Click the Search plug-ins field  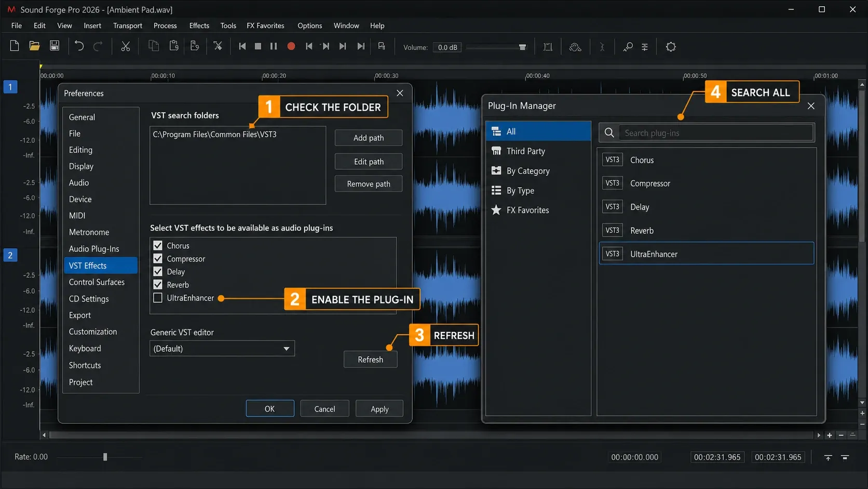[x=716, y=133]
